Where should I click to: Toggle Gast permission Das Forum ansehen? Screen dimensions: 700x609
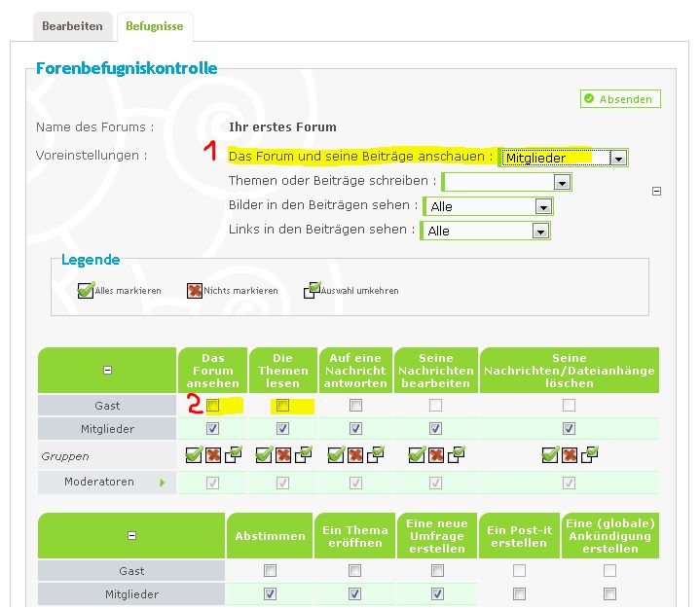pyautogui.click(x=213, y=405)
